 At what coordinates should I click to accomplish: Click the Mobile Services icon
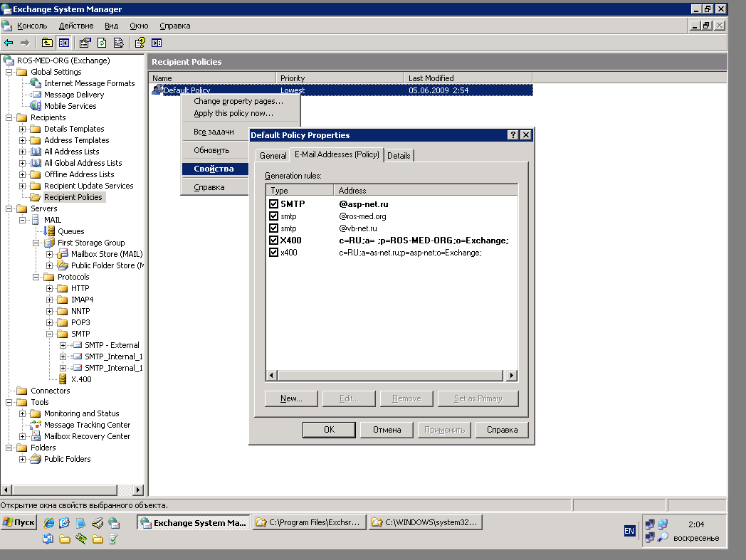(x=36, y=106)
